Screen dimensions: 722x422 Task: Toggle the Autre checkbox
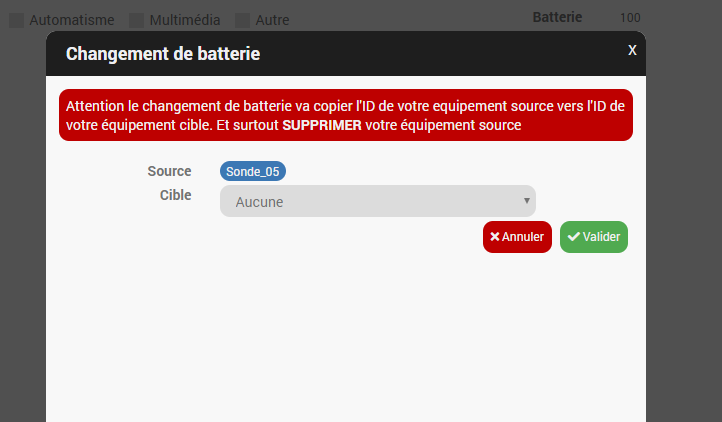pos(242,20)
